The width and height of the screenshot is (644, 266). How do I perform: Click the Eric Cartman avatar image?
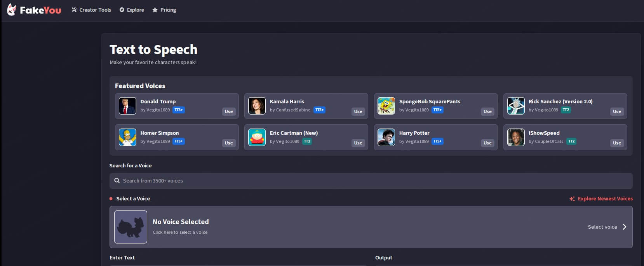click(x=257, y=137)
